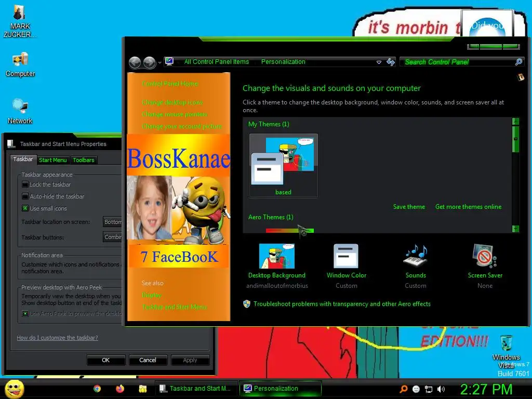Open Control Panel help icon

pos(521,77)
